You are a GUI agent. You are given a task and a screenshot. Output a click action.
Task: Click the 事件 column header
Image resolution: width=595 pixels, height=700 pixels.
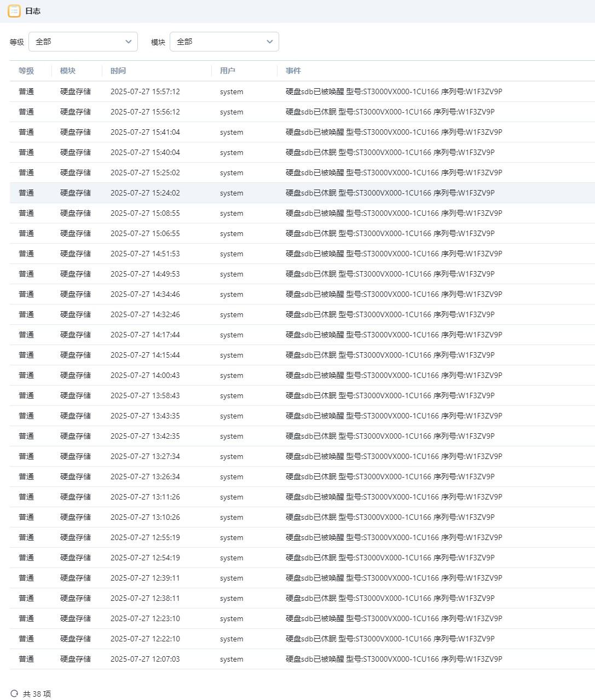[x=293, y=71]
